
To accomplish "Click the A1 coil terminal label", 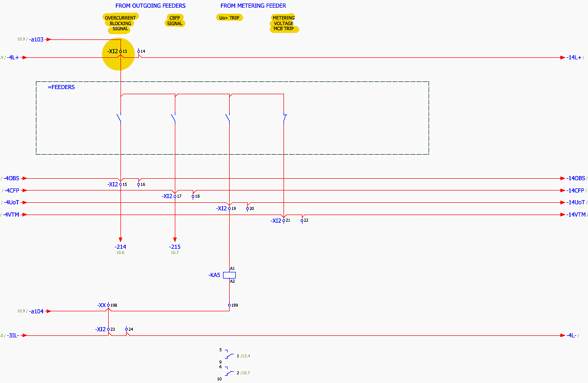I will pyautogui.click(x=233, y=268).
